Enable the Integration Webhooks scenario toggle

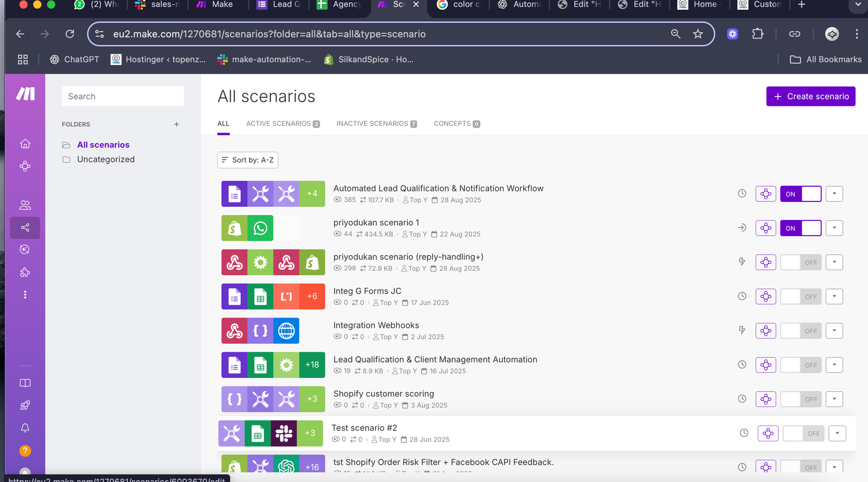800,331
